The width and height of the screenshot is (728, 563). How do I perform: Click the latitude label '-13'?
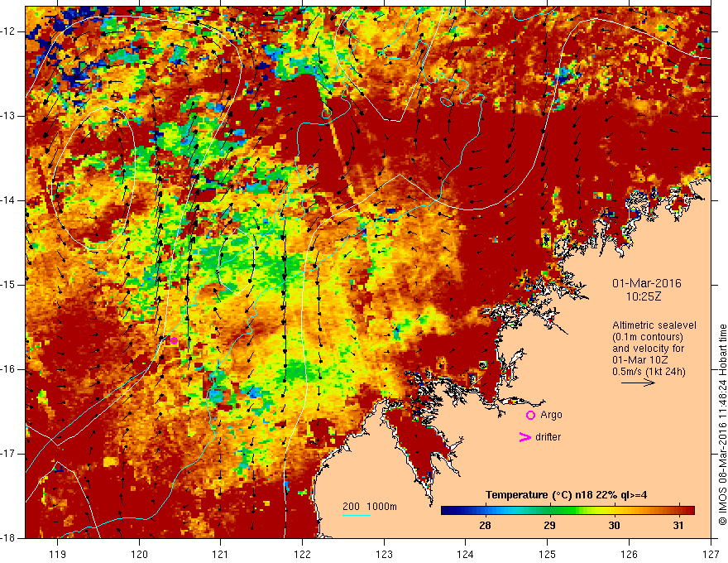pyautogui.click(x=8, y=116)
